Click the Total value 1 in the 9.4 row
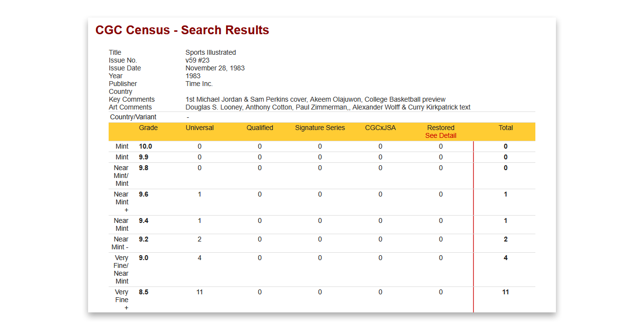 coord(506,220)
